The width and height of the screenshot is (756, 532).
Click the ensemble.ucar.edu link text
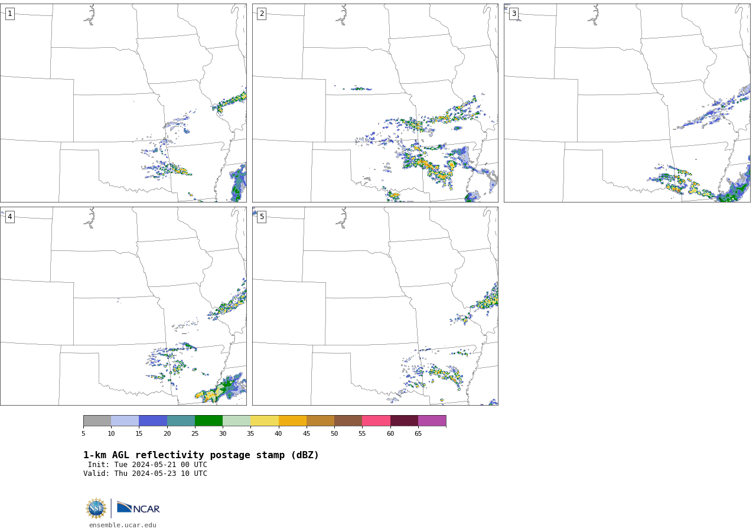[123, 525]
